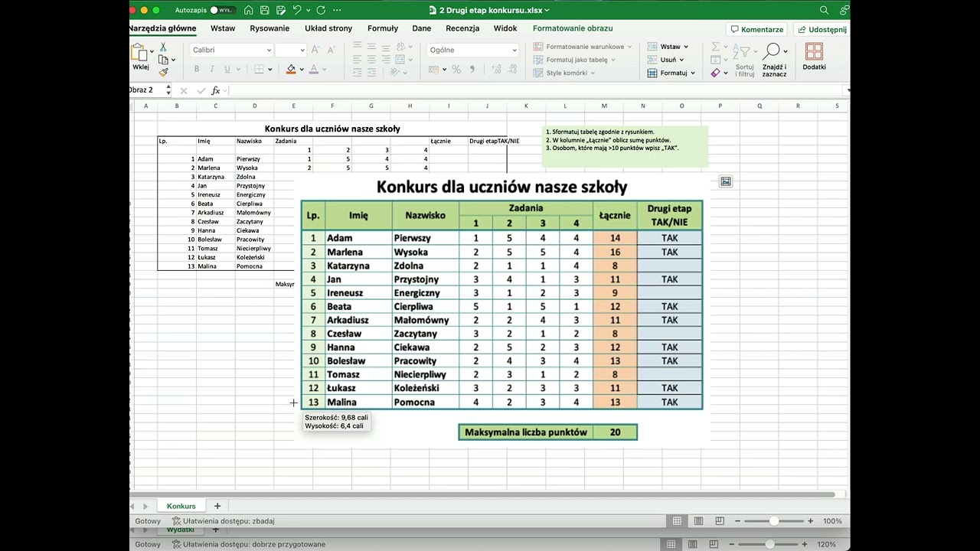Click the Clear eraser icon
The height and width of the screenshot is (551, 980).
point(715,73)
